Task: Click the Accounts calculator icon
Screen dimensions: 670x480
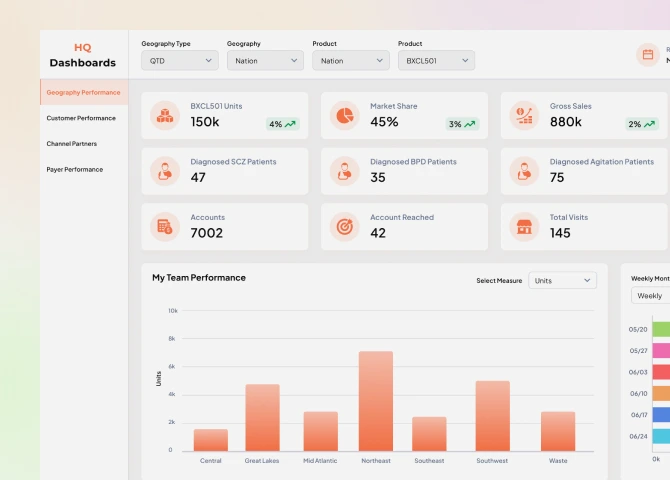Action: [x=165, y=227]
